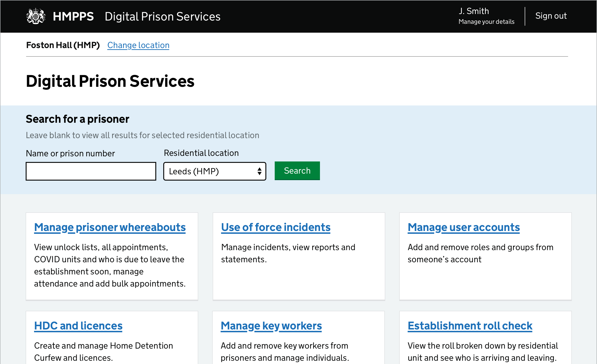Open Use of force incidents

point(275,227)
